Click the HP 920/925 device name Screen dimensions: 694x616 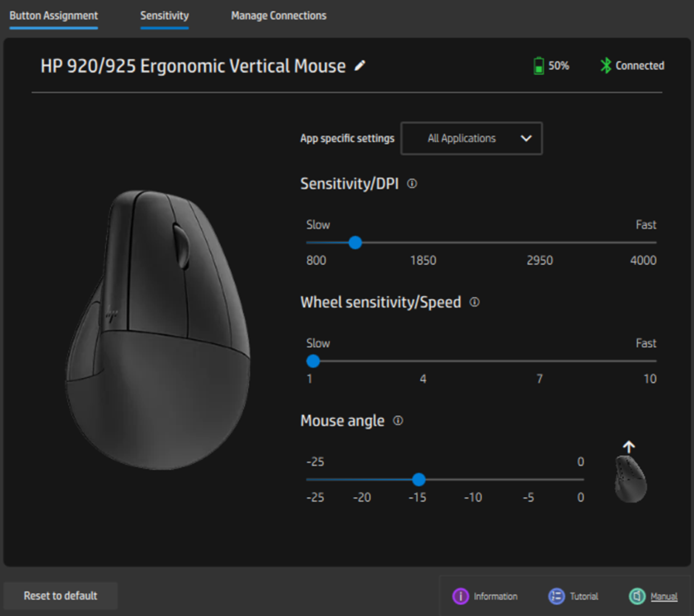pos(193,66)
